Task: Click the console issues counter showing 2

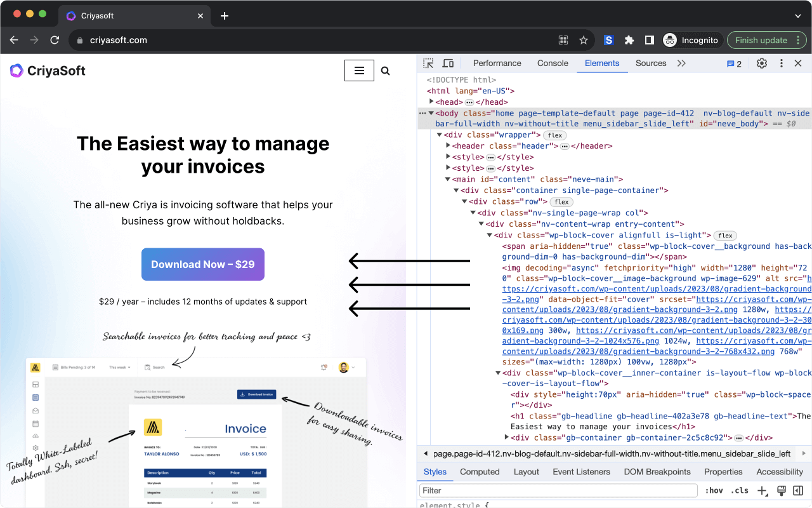Action: click(734, 63)
